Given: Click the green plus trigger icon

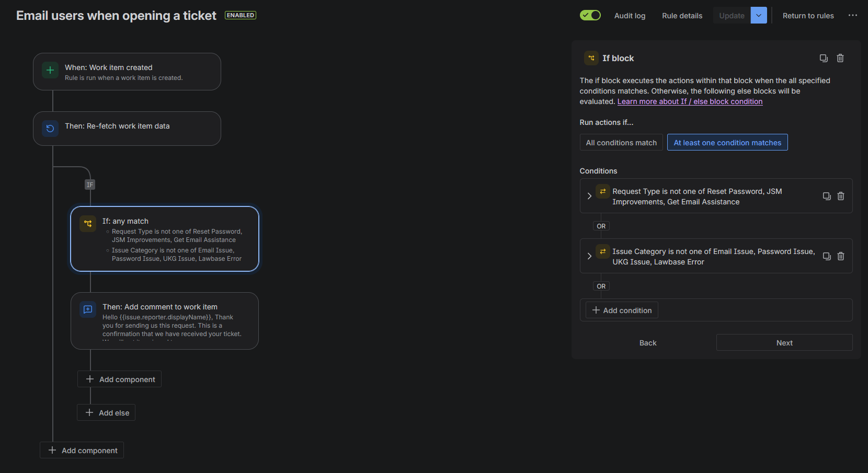Looking at the screenshot, I should point(50,70).
